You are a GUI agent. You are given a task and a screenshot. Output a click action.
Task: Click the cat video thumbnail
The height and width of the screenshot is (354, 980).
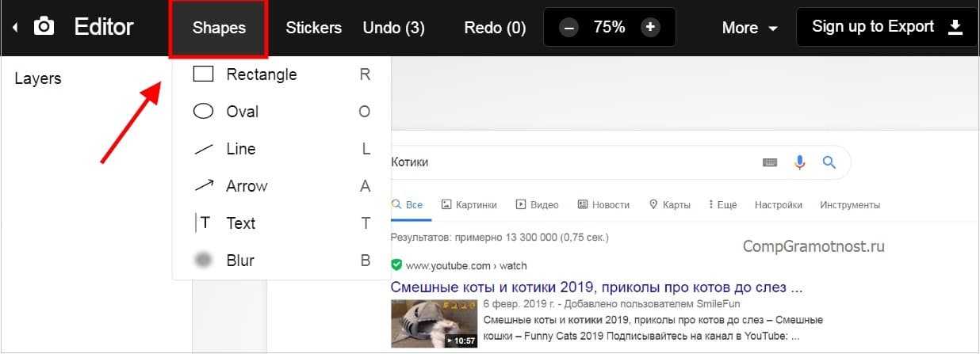pyautogui.click(x=434, y=322)
